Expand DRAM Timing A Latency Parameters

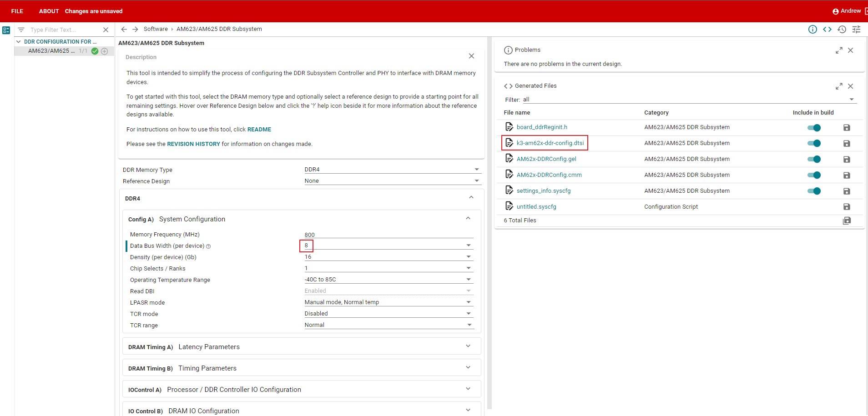(468, 346)
